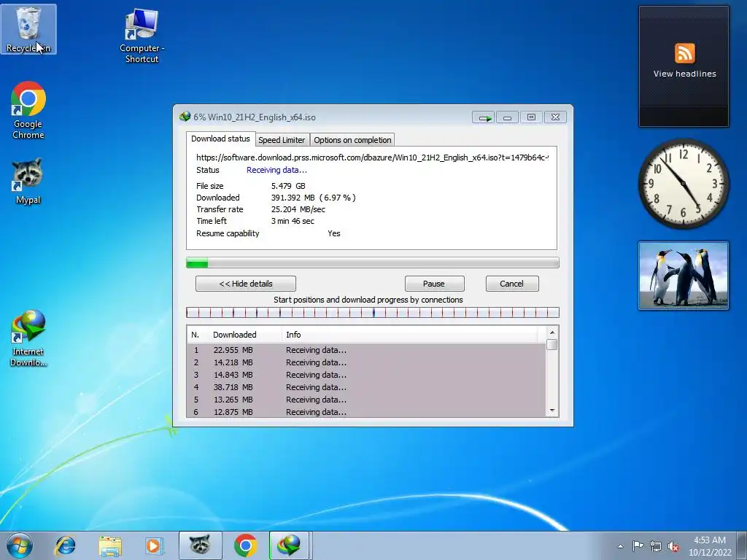Click the connections progress segment bar

(373, 312)
